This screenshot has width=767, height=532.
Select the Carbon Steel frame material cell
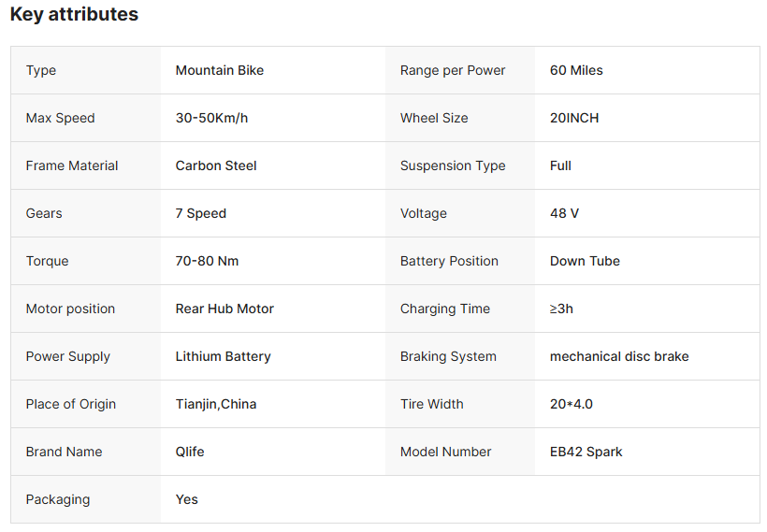tap(216, 165)
